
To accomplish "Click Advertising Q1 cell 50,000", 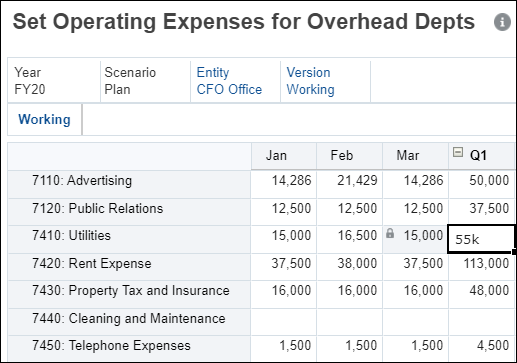I will (482, 184).
